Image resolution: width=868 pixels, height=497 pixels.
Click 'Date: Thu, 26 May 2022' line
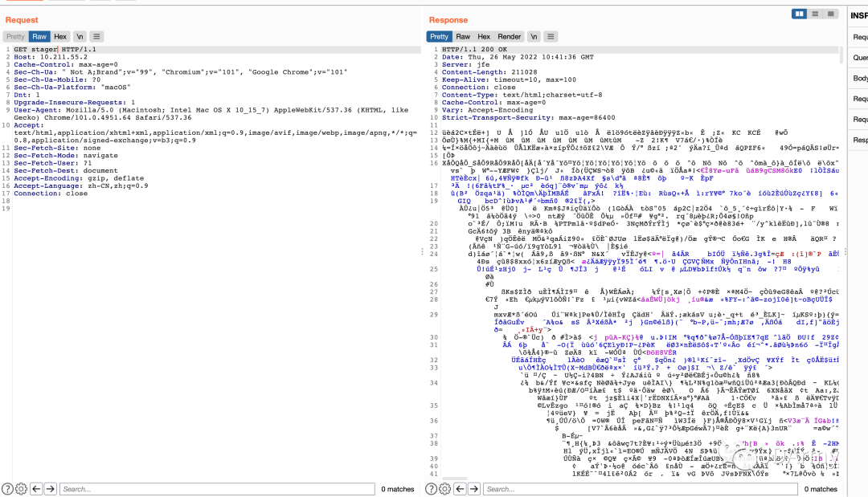518,57
